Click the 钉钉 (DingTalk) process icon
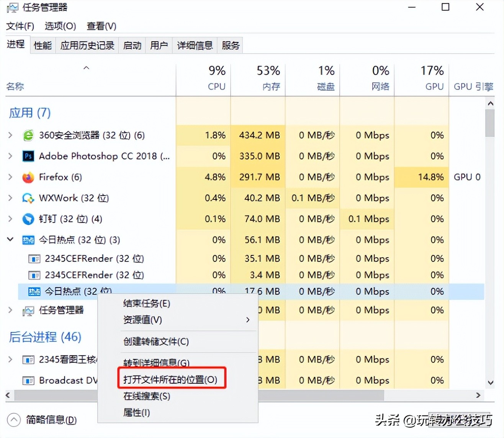The image size is (504, 438). tap(28, 219)
